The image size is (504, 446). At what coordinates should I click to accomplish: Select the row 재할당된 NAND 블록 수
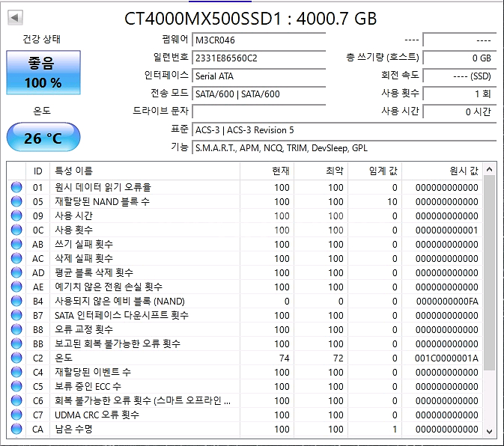click(245, 201)
